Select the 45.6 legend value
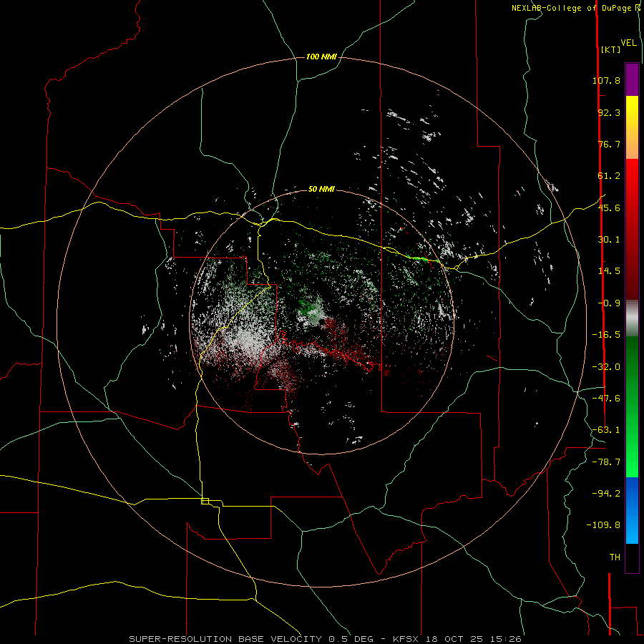This screenshot has width=644, height=644. (609, 208)
